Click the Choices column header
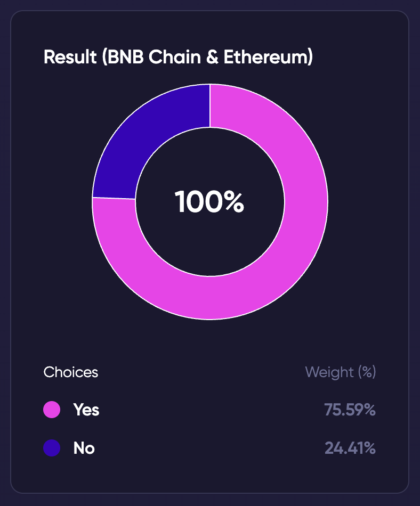This screenshot has height=506, width=420. click(71, 372)
